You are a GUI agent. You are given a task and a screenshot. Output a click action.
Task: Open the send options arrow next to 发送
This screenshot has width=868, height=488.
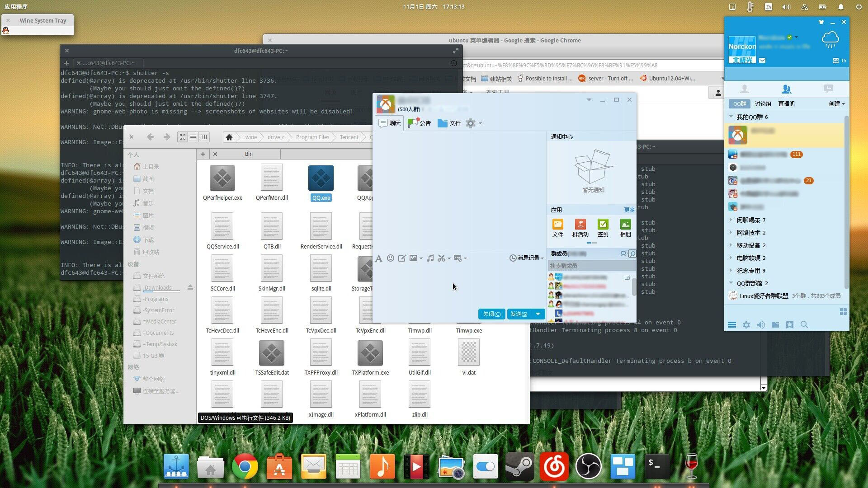pos(538,314)
